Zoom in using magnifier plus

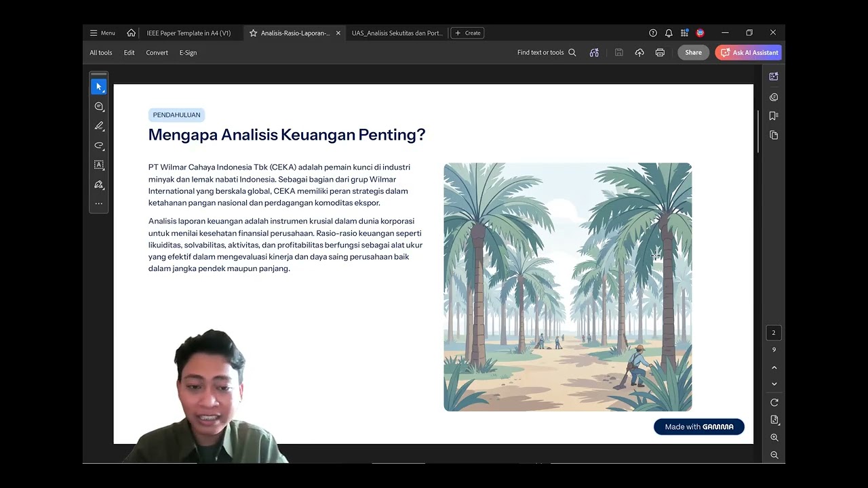click(x=774, y=438)
